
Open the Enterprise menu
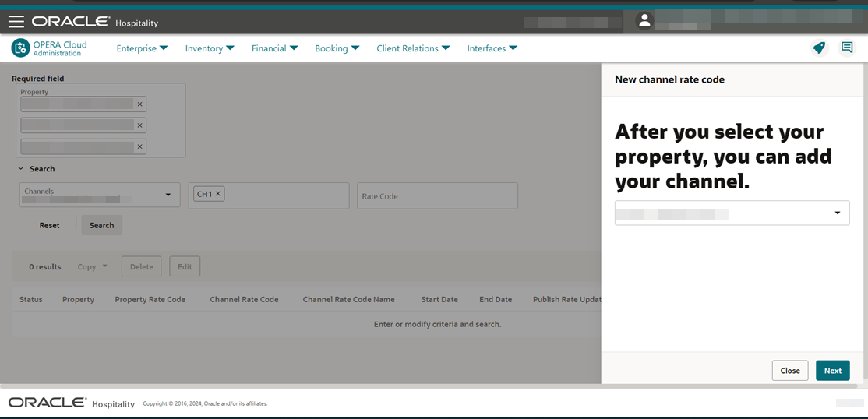pos(143,48)
